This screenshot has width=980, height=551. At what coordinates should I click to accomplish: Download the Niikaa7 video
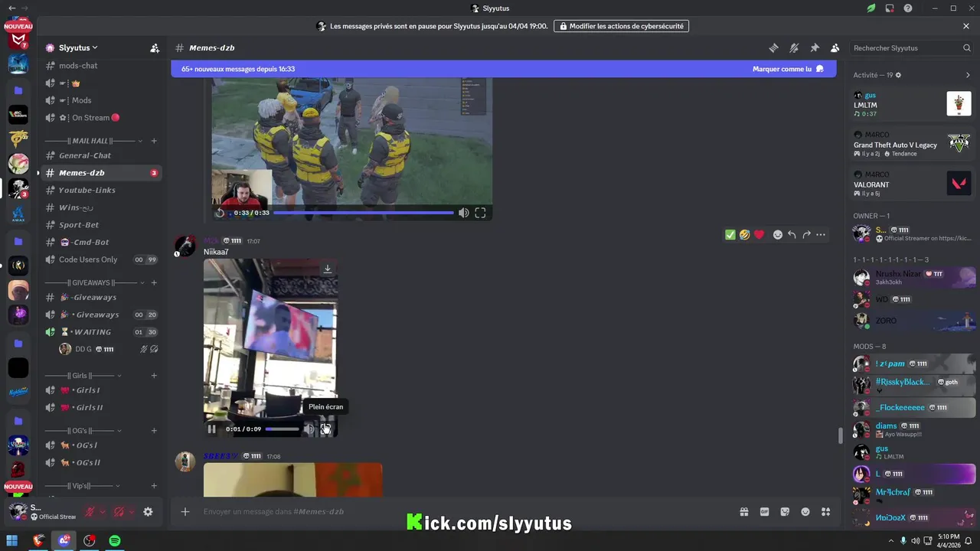[x=327, y=269]
